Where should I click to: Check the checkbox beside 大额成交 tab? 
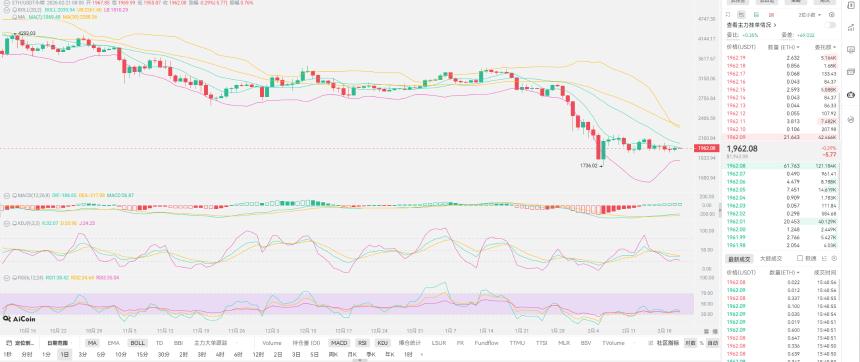800,258
